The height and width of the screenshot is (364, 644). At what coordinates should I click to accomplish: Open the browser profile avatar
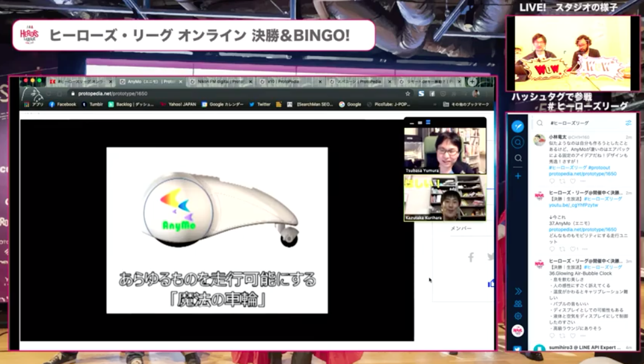click(x=476, y=94)
